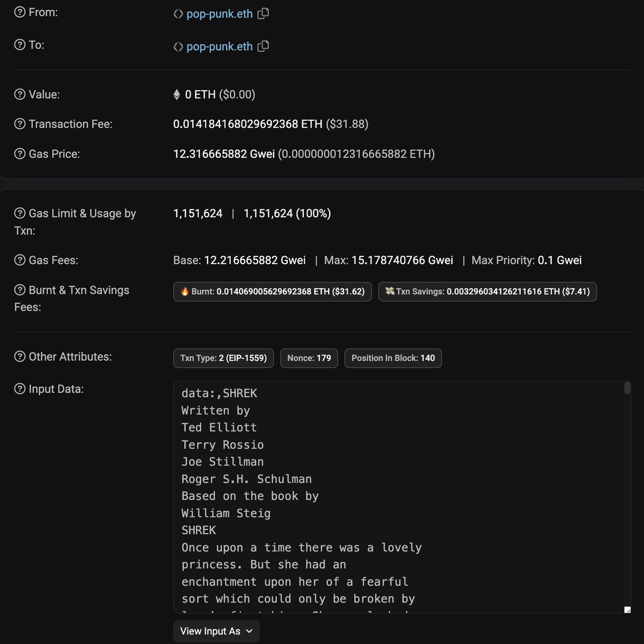Screen dimensions: 644x644
Task: Click the 1,151,624 (100%) gas usage value
Action: [x=287, y=213]
